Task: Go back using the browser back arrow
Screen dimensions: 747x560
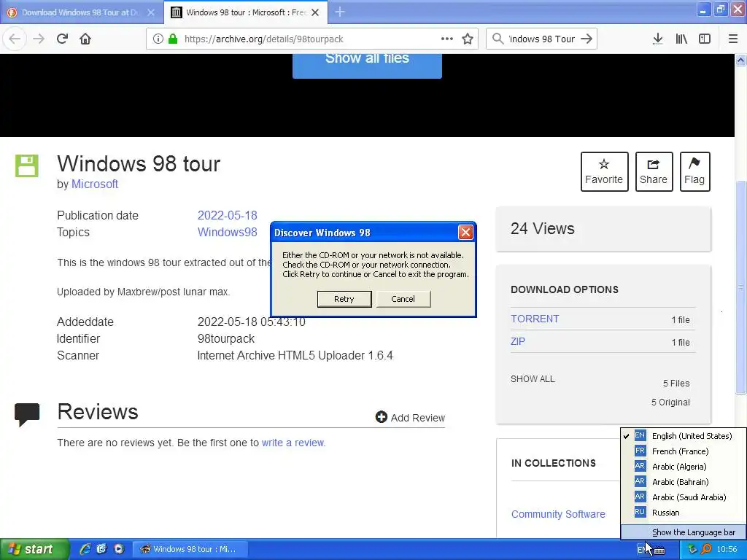Action: click(x=15, y=39)
